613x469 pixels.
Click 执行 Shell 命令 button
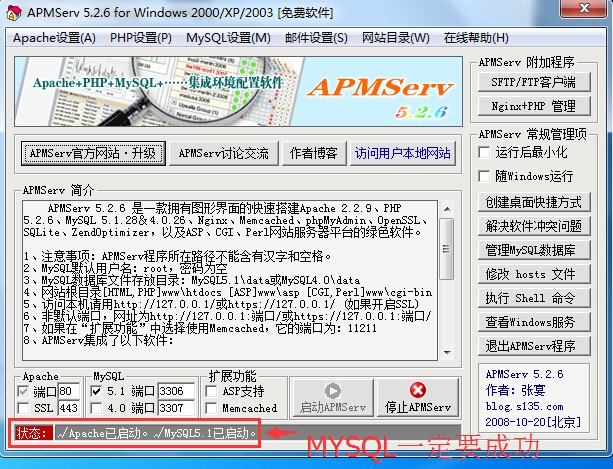534,298
